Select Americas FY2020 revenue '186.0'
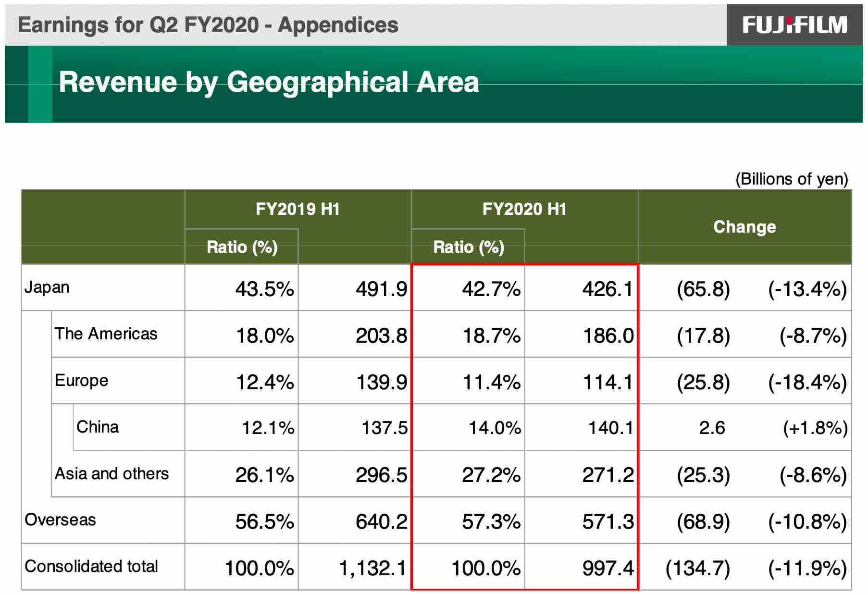The width and height of the screenshot is (868, 595). click(608, 335)
